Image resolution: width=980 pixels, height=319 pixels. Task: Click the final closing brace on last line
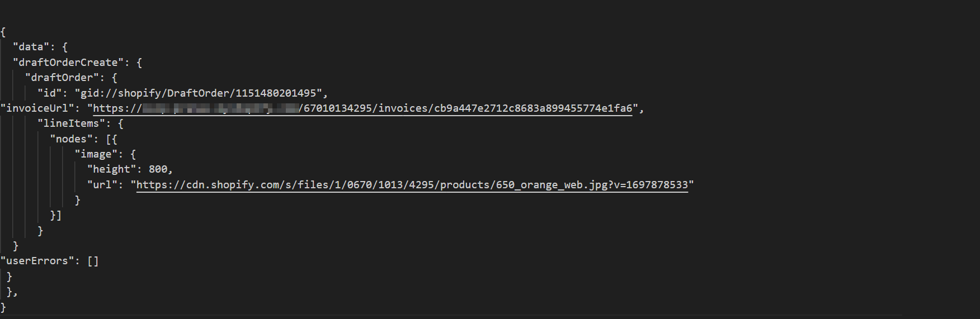(x=3, y=307)
